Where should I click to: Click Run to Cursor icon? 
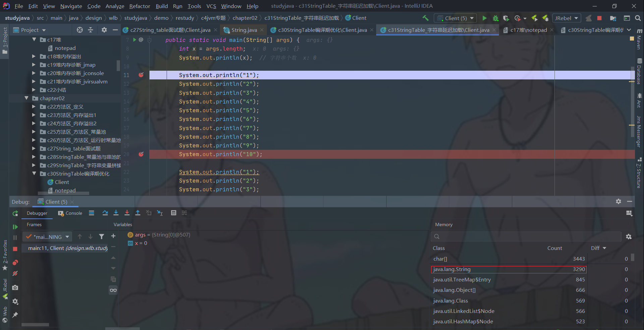point(160,213)
